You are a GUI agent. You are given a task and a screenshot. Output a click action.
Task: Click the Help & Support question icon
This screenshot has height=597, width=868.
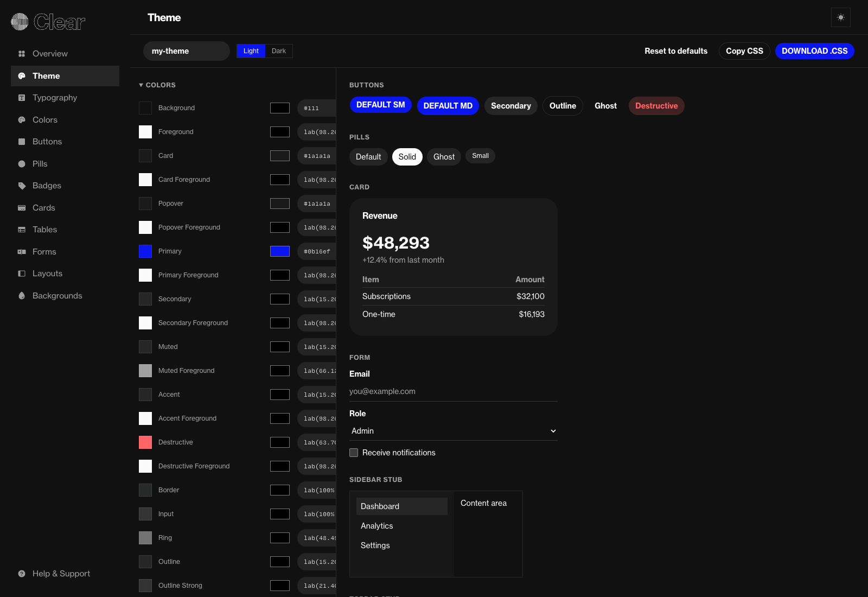(22, 574)
